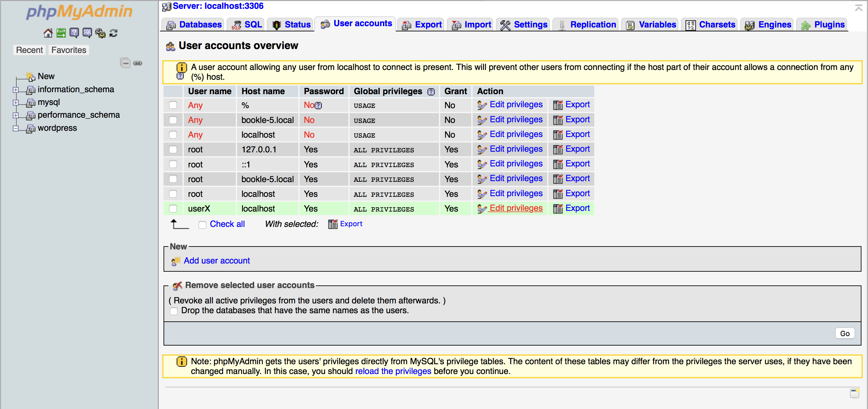The height and width of the screenshot is (409, 868).
Task: Tick the userX localhost checkbox
Action: [x=173, y=209]
